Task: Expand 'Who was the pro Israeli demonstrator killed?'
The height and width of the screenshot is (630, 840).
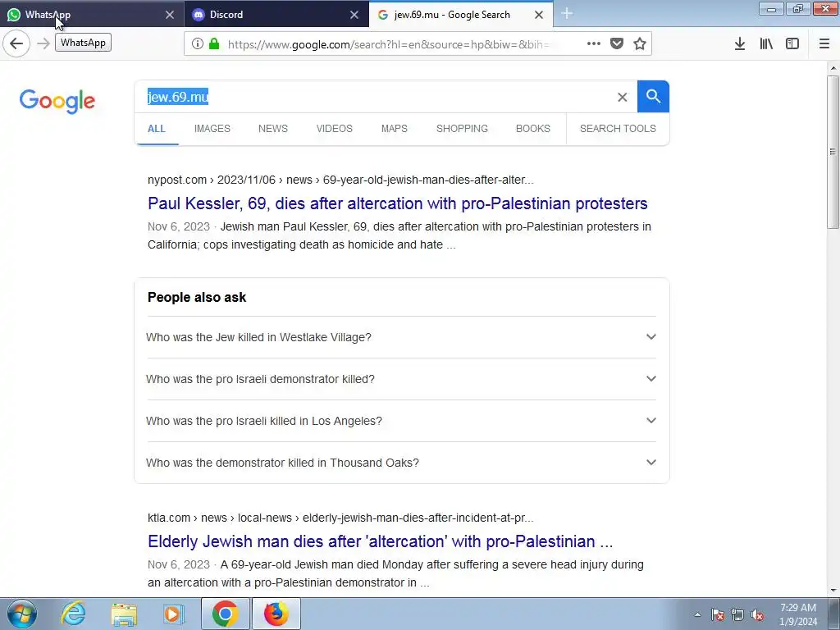Action: 401,379
